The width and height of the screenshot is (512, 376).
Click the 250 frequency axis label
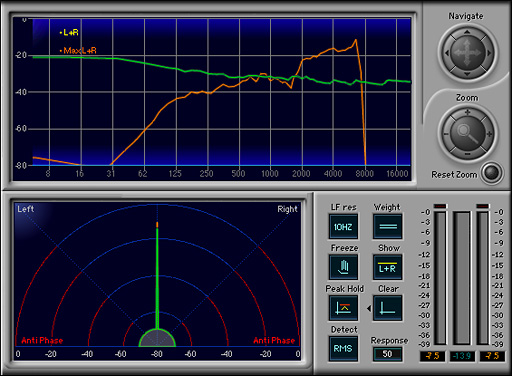206,174
